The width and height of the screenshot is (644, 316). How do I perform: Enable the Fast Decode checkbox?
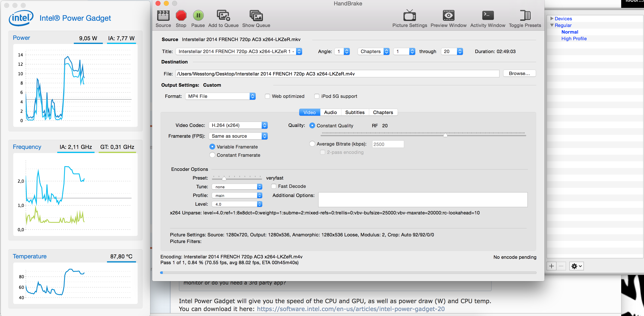click(x=274, y=186)
